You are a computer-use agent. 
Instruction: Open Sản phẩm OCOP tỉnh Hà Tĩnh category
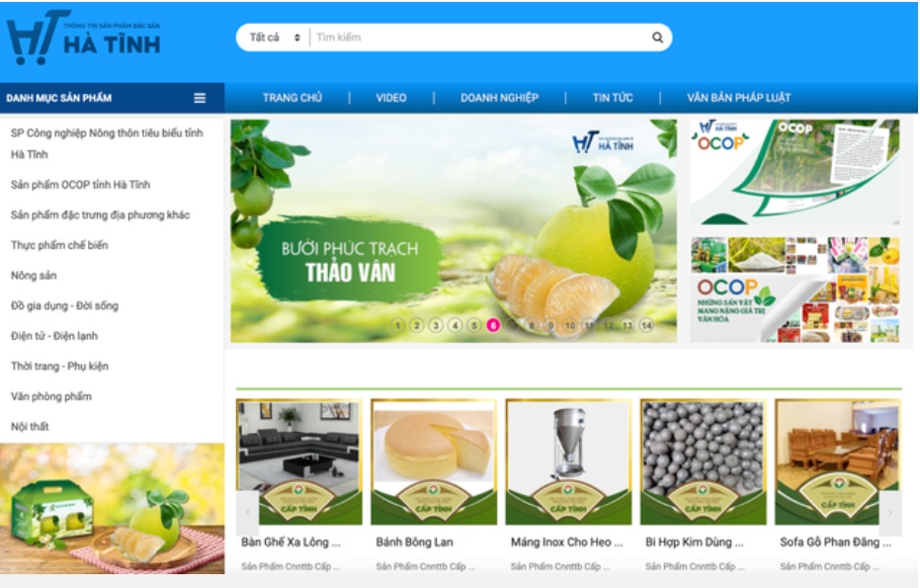coord(80,185)
